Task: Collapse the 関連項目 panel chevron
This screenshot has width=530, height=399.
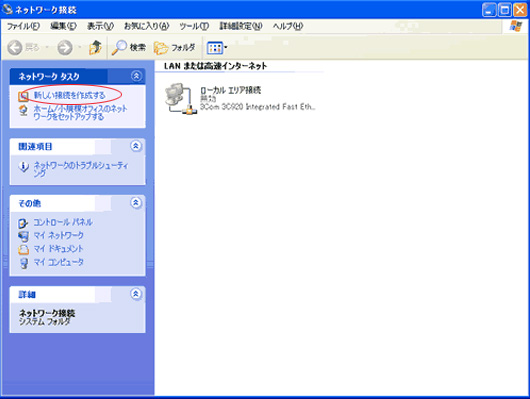Action: pos(136,146)
